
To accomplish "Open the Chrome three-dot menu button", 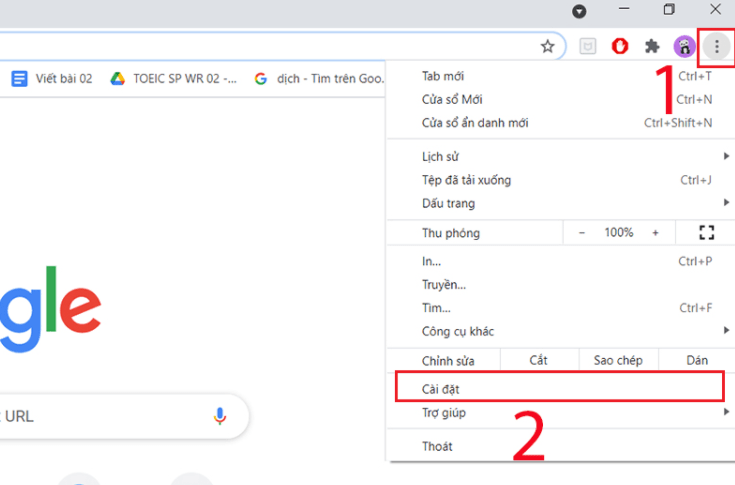I will pyautogui.click(x=716, y=46).
